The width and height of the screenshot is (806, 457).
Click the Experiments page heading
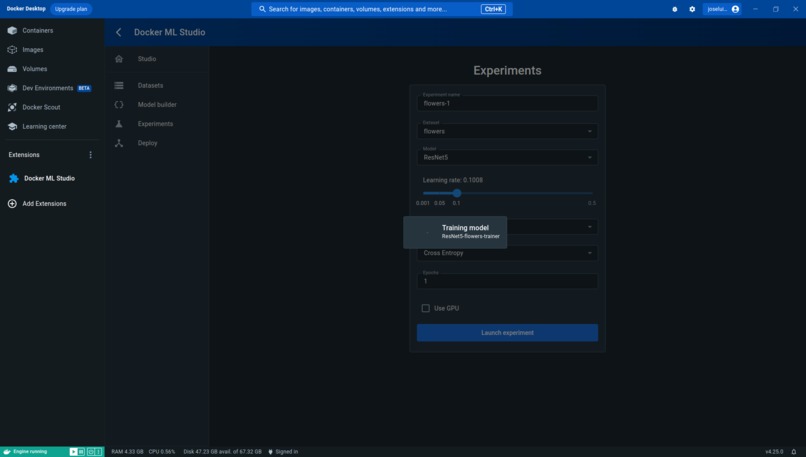click(x=507, y=70)
